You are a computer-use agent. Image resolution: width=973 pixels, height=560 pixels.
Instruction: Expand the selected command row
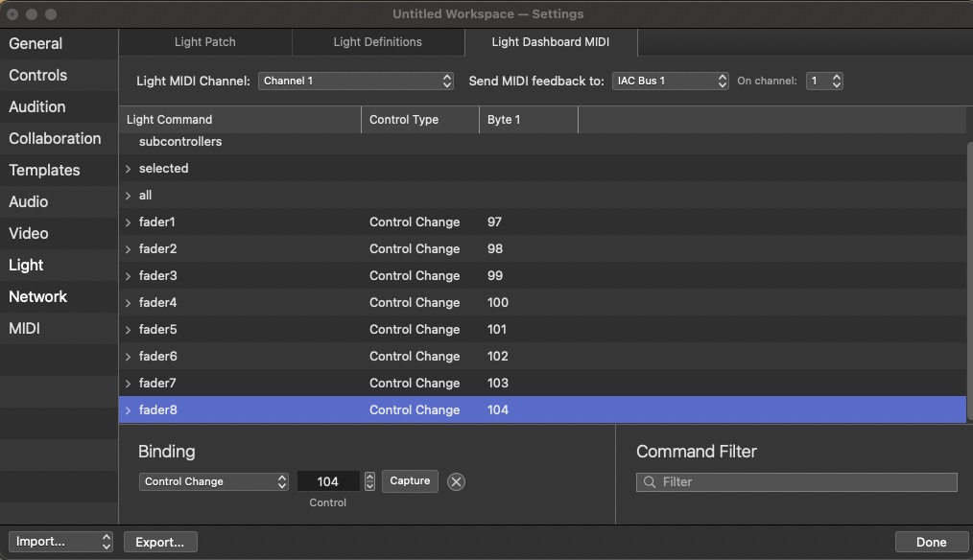point(129,169)
